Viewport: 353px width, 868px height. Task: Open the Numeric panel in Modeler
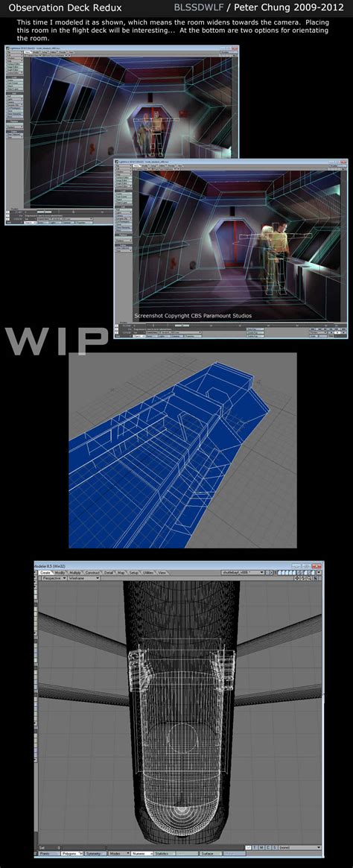[x=143, y=853]
